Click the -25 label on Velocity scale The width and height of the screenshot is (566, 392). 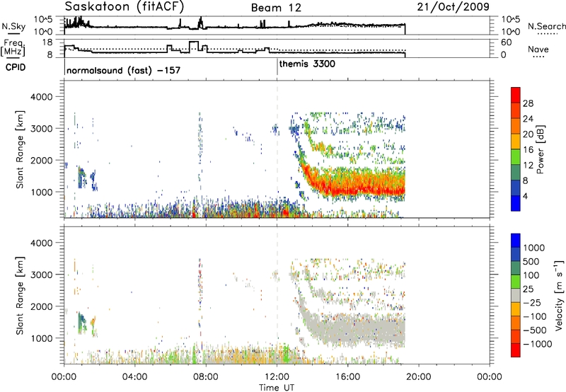(x=532, y=303)
